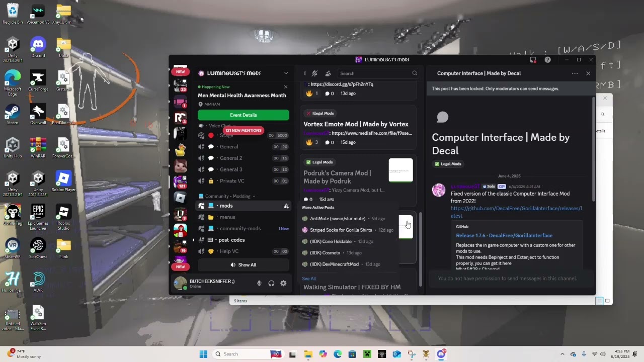This screenshot has height=362, width=644.
Task: Open the Gorilla Tag desktop shortcut
Action: pyautogui.click(x=13, y=214)
